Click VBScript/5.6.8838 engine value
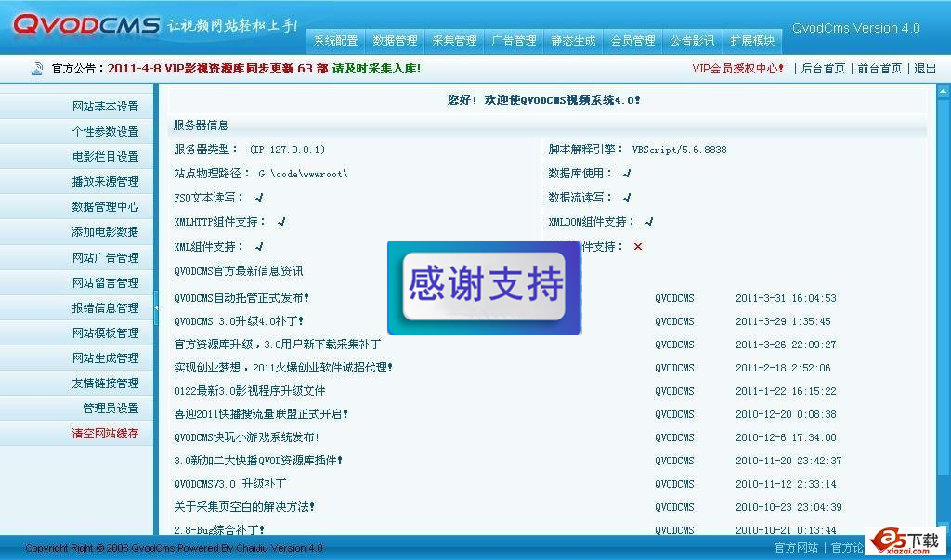 [679, 150]
